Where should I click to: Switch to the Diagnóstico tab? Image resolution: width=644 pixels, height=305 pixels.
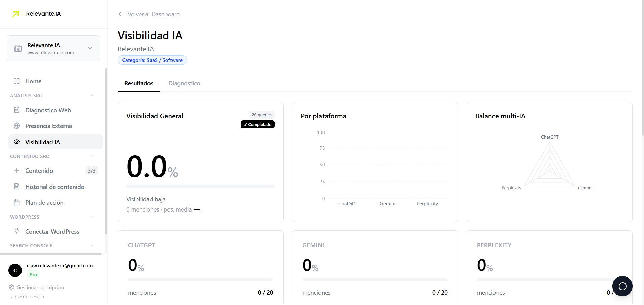point(184,83)
